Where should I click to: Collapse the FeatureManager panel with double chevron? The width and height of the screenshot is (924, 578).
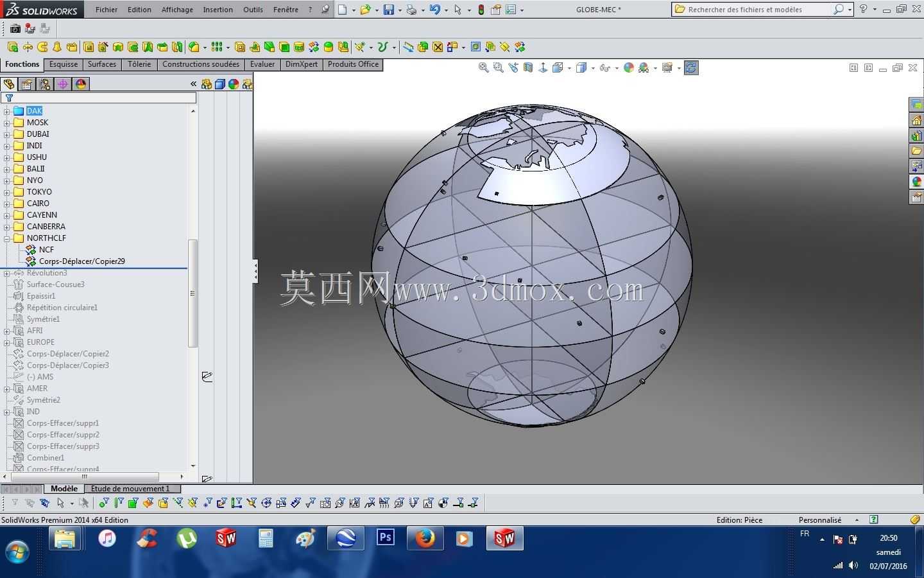point(193,84)
